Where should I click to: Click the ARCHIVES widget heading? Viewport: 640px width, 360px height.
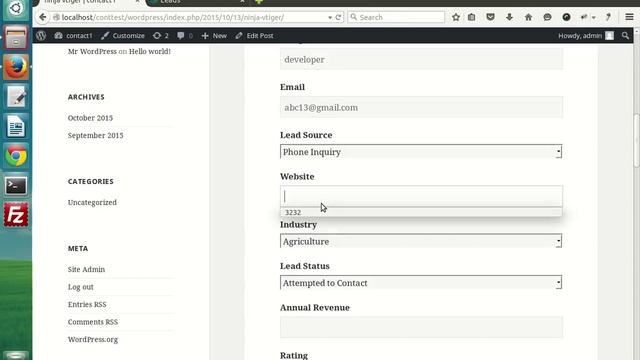pos(86,97)
